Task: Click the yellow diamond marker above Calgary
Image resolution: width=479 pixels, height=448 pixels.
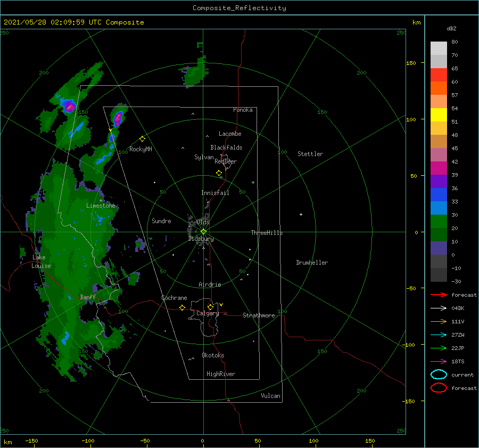Action: (210, 307)
